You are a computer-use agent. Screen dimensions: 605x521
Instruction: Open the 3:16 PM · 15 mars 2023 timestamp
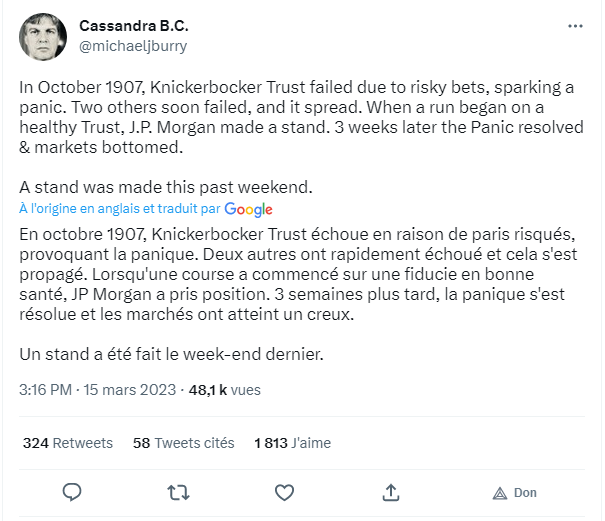click(x=97, y=389)
